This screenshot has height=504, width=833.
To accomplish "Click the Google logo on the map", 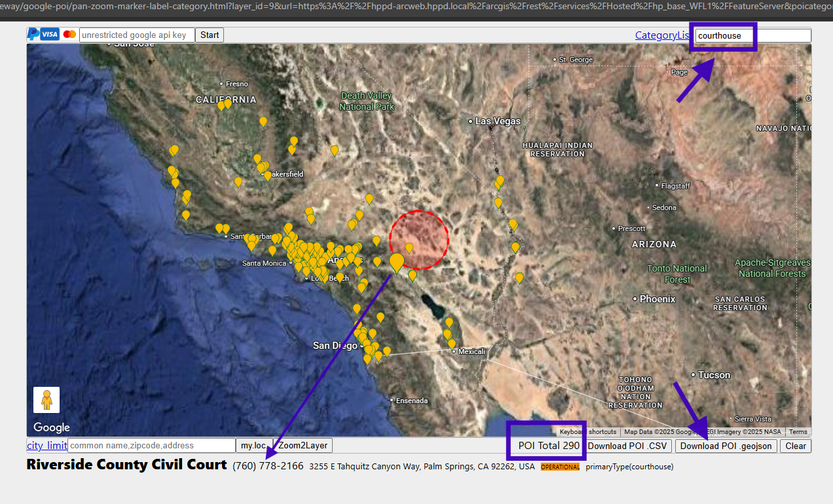I will pos(52,427).
